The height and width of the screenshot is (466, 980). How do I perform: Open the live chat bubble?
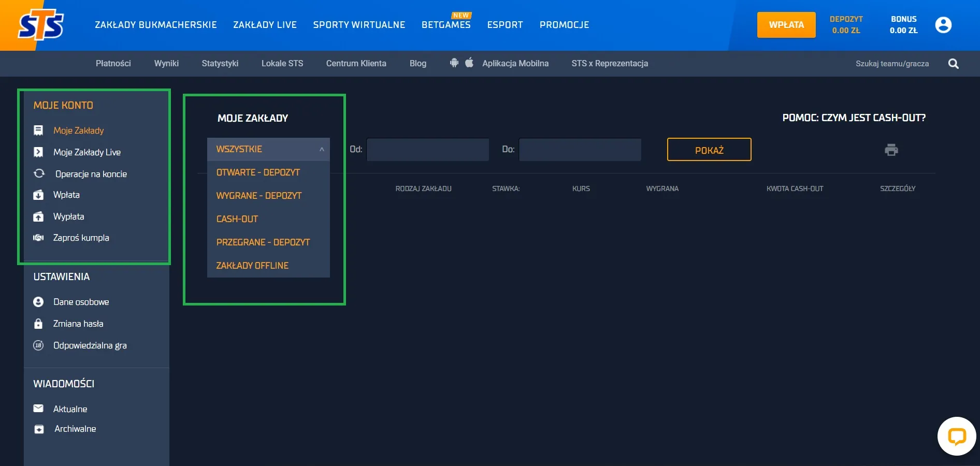pyautogui.click(x=957, y=436)
